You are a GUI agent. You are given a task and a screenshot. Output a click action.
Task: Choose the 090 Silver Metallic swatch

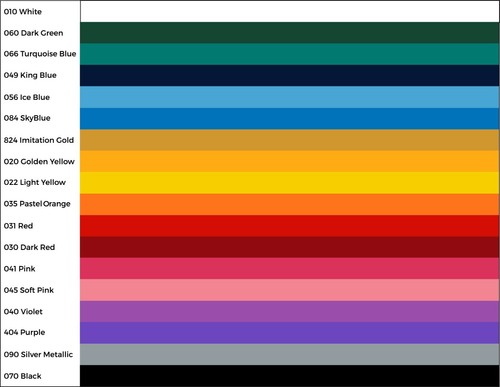pos(289,354)
